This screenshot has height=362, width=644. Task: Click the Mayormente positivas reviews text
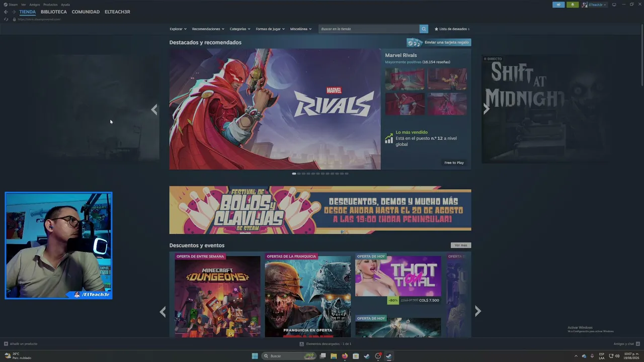click(403, 62)
